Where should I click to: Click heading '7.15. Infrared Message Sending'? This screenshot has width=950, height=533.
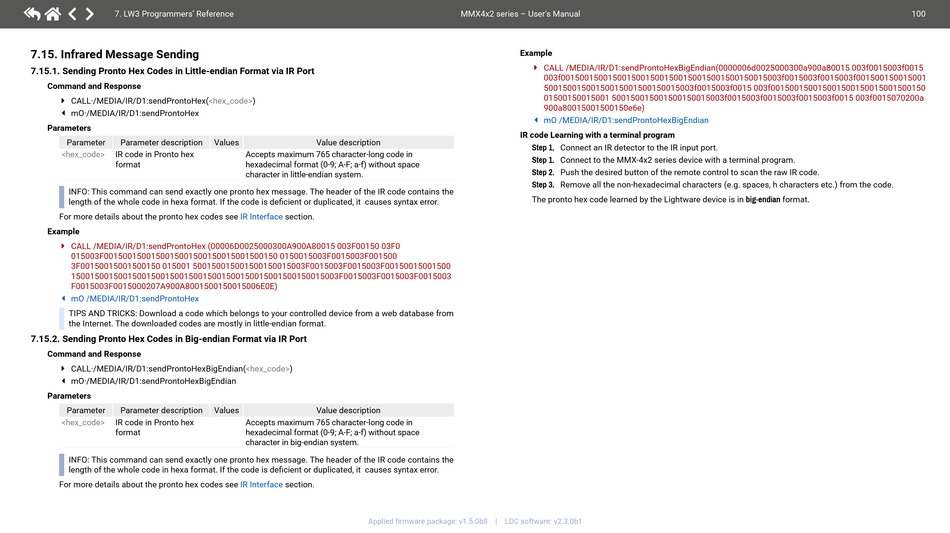[x=115, y=54]
